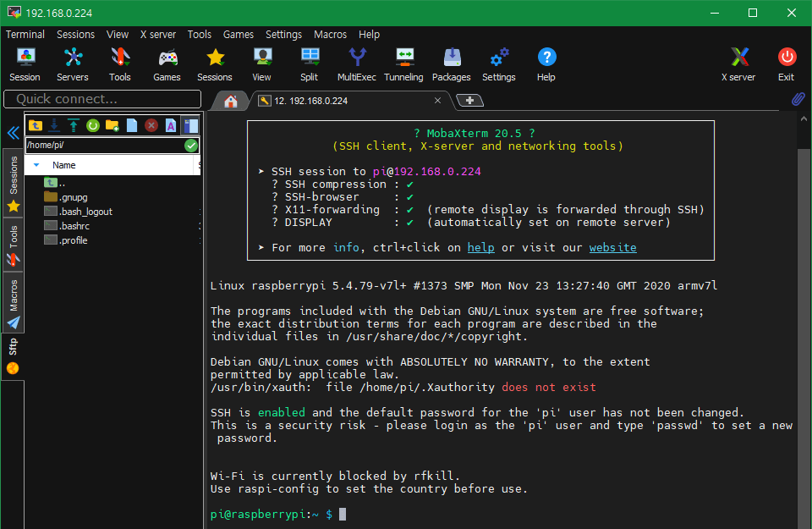Open the Tunneling toolbar icon
This screenshot has height=529, width=812.
pos(404,64)
